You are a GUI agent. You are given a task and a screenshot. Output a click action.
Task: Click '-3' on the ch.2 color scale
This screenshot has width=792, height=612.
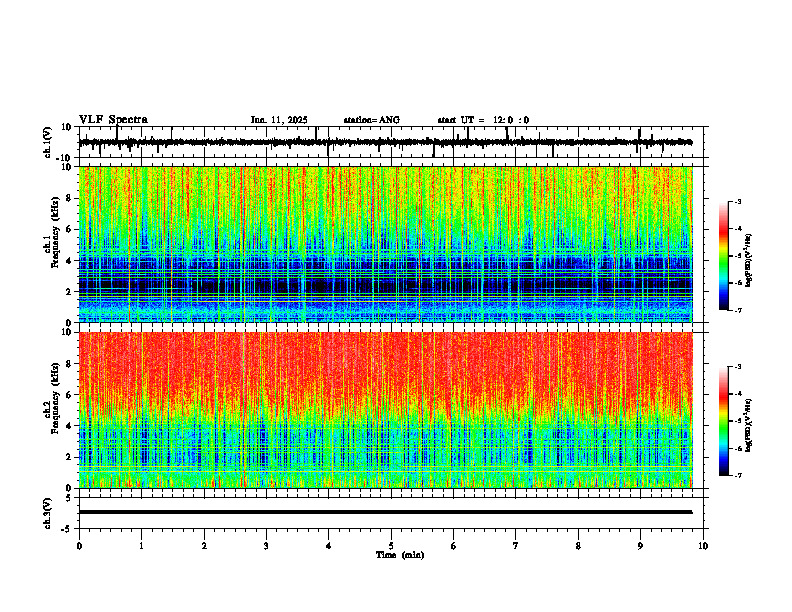tap(738, 367)
